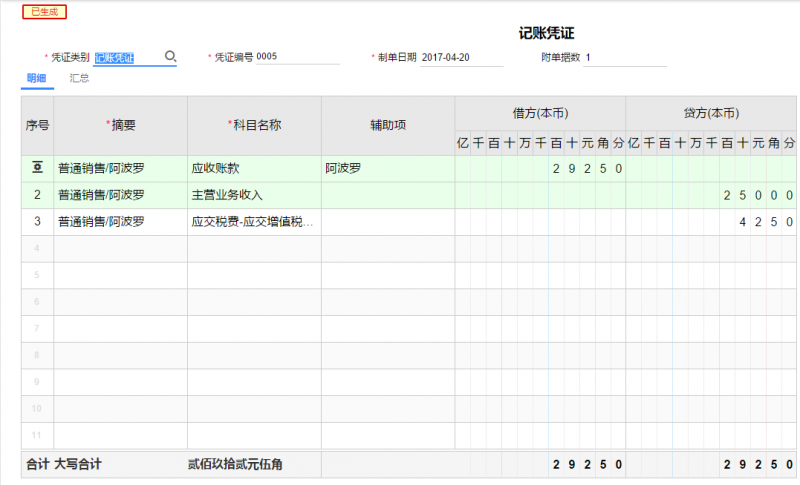Click the 借方(本币) column header
The height and width of the screenshot is (485, 800).
click(x=540, y=113)
